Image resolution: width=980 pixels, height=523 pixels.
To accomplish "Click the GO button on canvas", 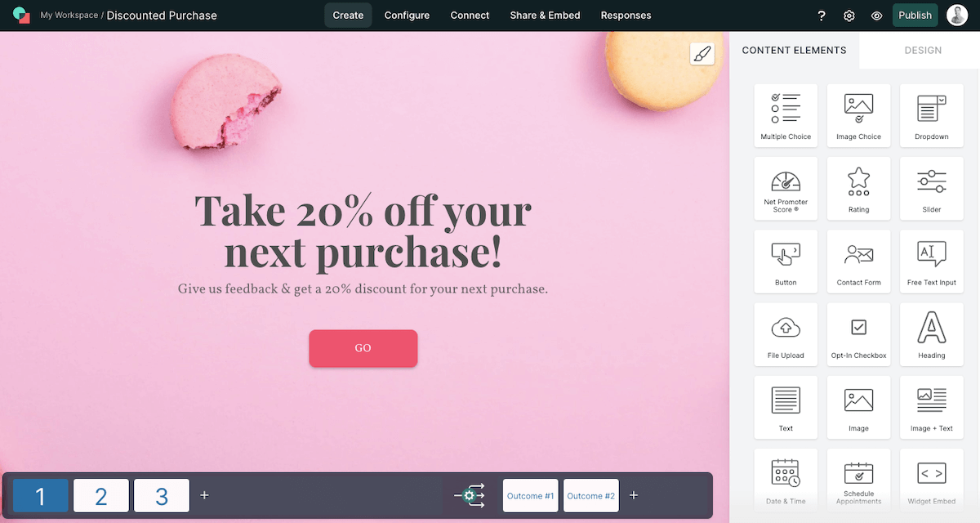I will tap(363, 348).
